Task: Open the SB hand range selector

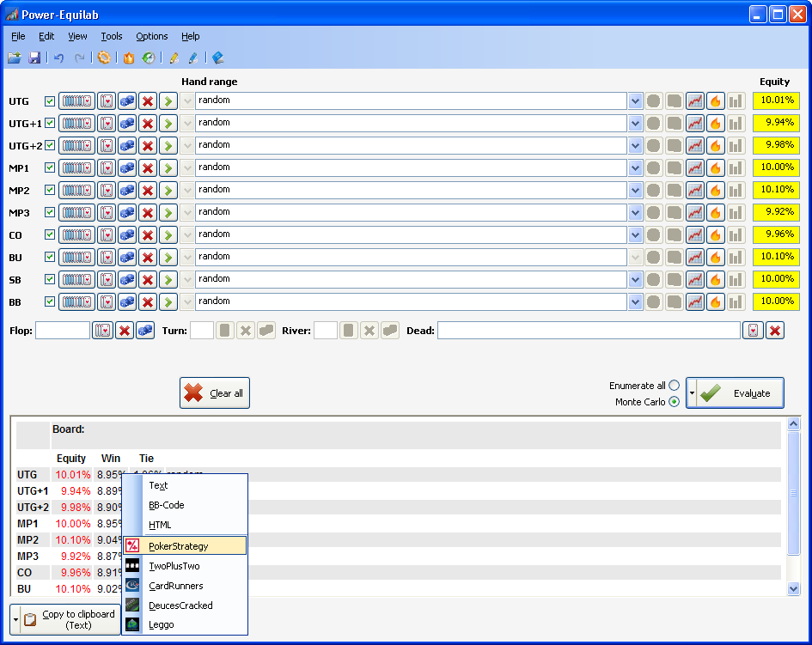Action: tap(76, 279)
